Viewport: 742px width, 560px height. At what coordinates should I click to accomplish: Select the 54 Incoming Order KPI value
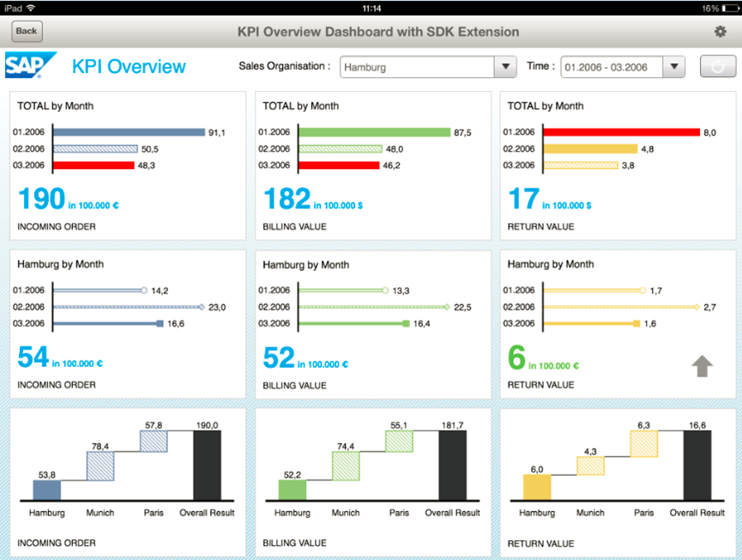pyautogui.click(x=33, y=357)
